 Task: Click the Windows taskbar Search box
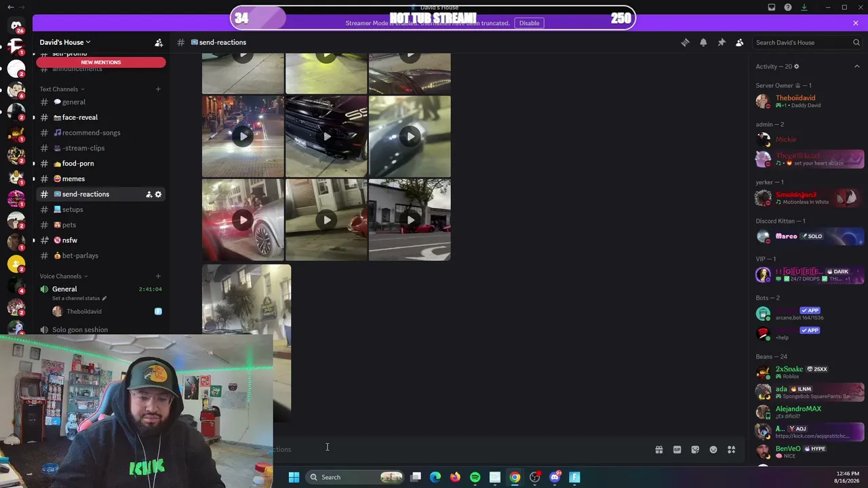(355, 477)
